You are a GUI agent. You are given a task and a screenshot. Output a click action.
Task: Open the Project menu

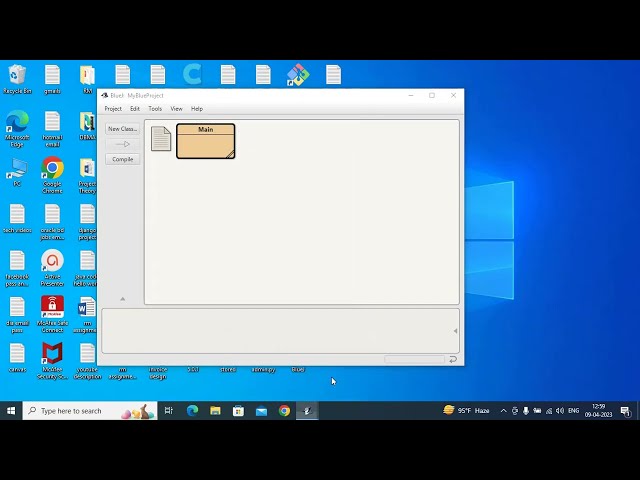[x=113, y=109]
